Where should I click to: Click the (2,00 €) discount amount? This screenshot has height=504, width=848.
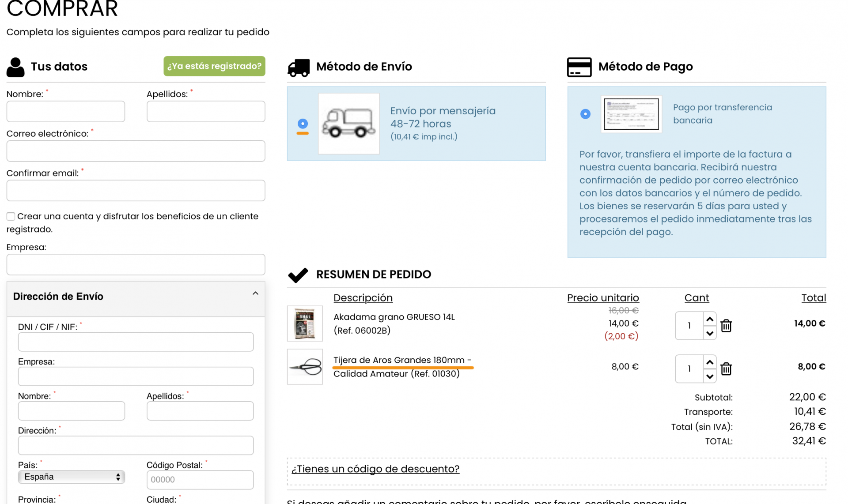(x=621, y=336)
